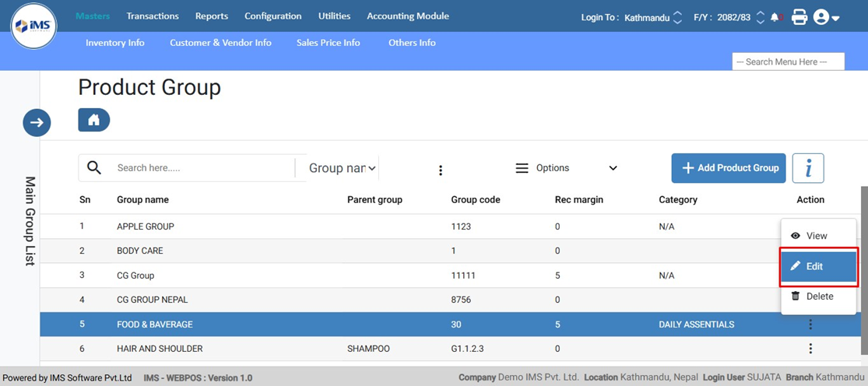Open the Masters menu

coord(93,16)
